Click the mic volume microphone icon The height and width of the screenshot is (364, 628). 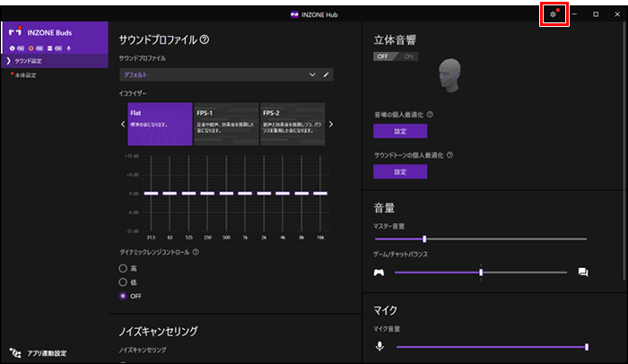point(379,346)
